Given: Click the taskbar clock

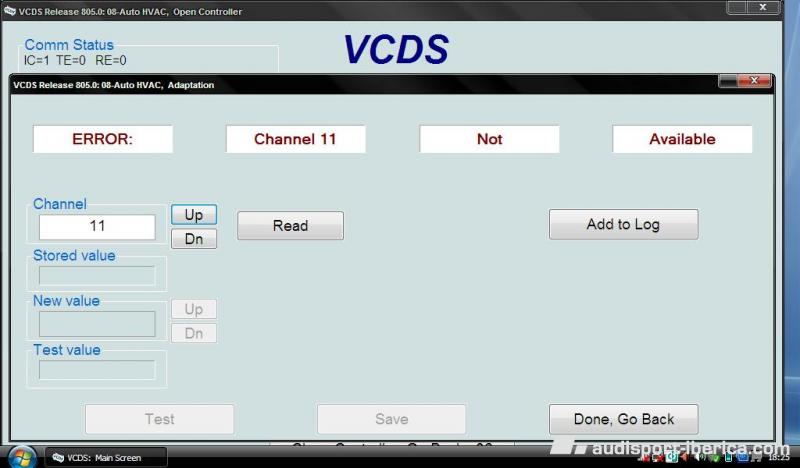Looking at the screenshot, I should point(779,458).
